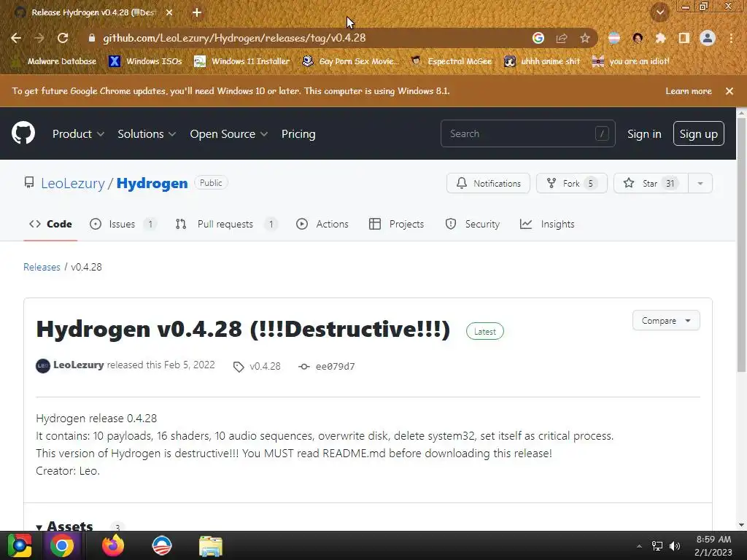The image size is (747, 560).
Task: Close the Release Hydrogen tab
Action: tap(169, 13)
